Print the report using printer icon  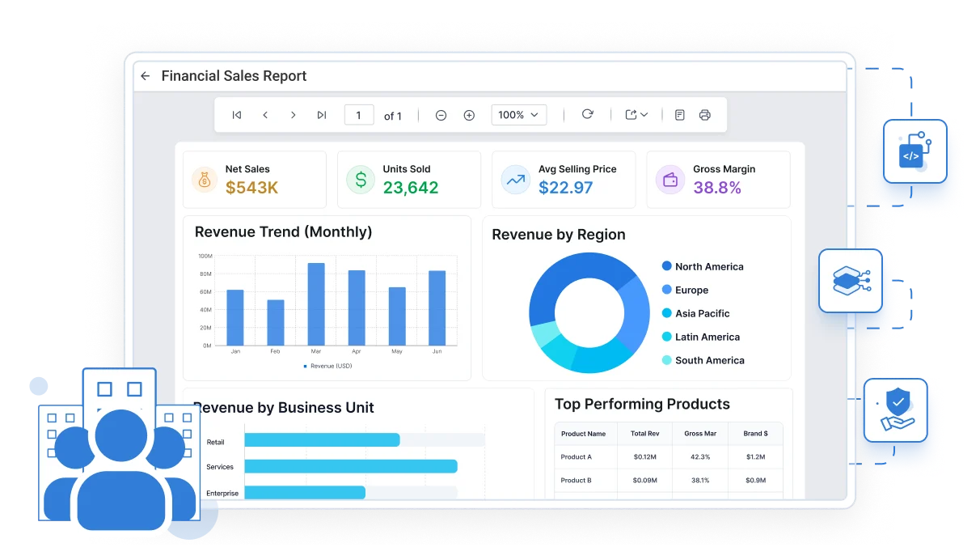tap(705, 115)
